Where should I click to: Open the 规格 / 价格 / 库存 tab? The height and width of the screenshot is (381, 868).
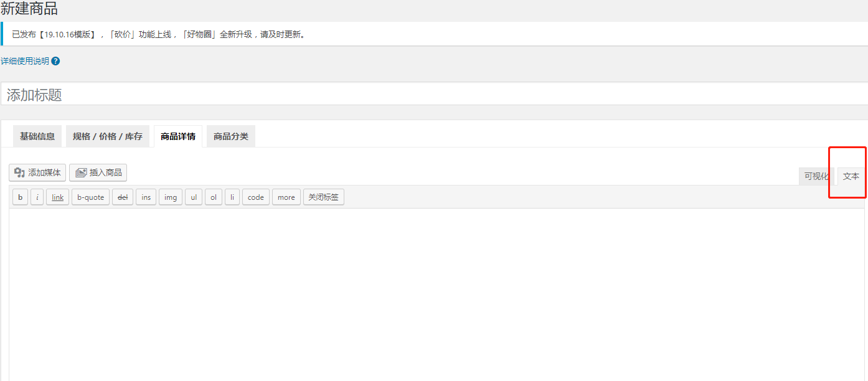107,136
